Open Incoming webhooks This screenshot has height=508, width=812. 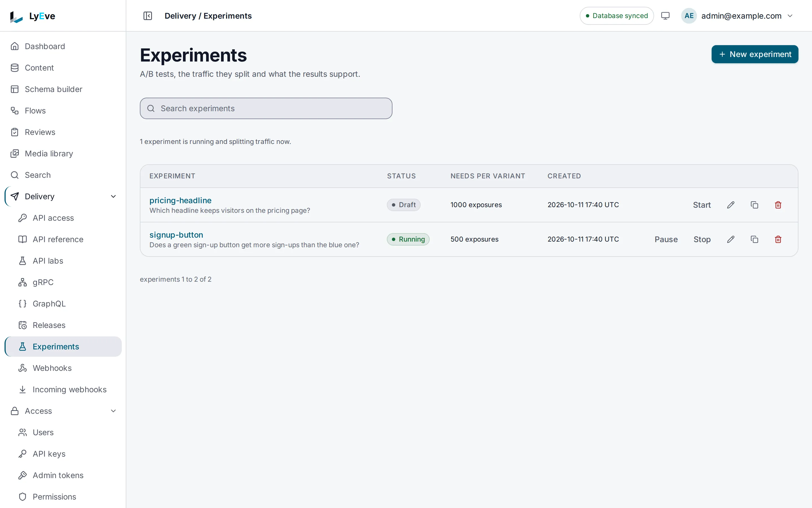point(63,389)
